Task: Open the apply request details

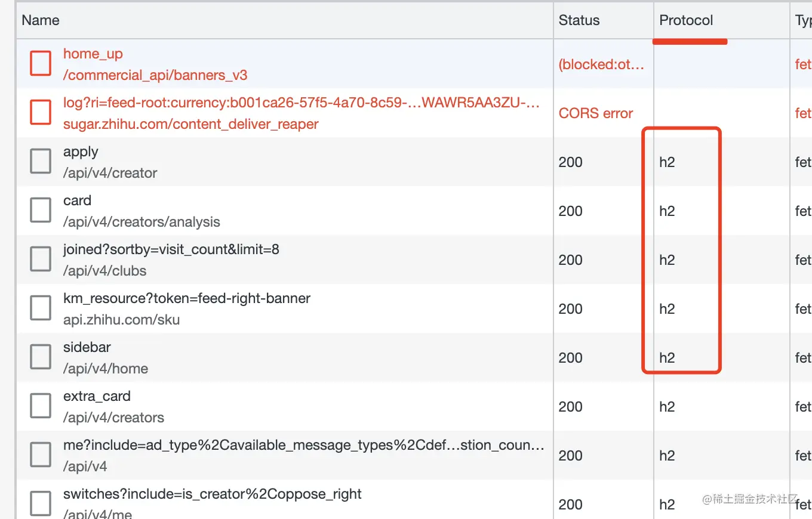Action: pos(81,152)
